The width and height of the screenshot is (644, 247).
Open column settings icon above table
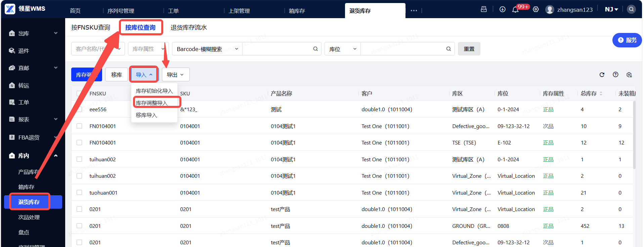[x=629, y=75]
